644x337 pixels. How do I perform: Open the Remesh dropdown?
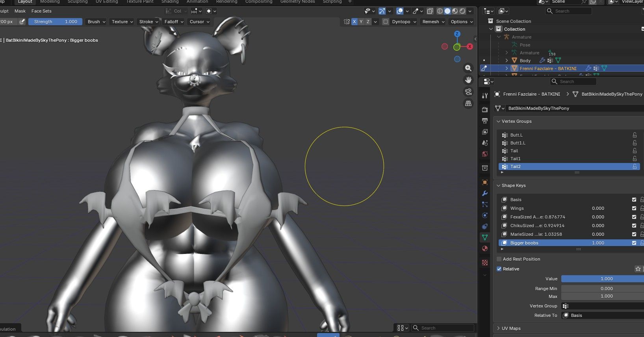433,22
